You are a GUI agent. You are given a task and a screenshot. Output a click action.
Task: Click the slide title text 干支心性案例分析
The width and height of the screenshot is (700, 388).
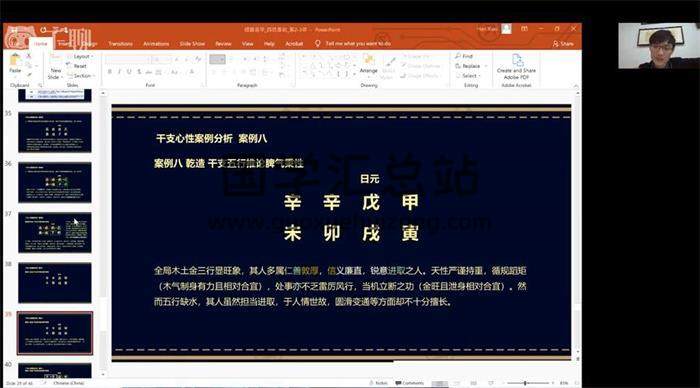pyautogui.click(x=194, y=138)
